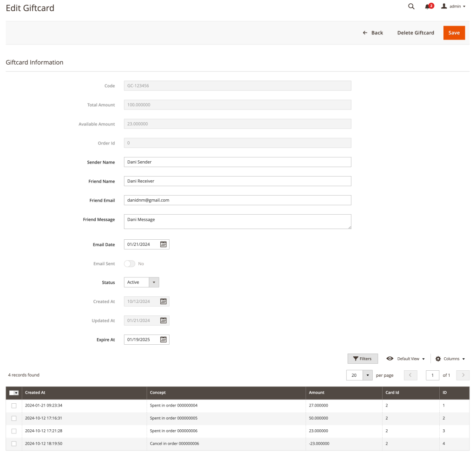Click the search magnifier icon
476x459 pixels.
pos(411,7)
